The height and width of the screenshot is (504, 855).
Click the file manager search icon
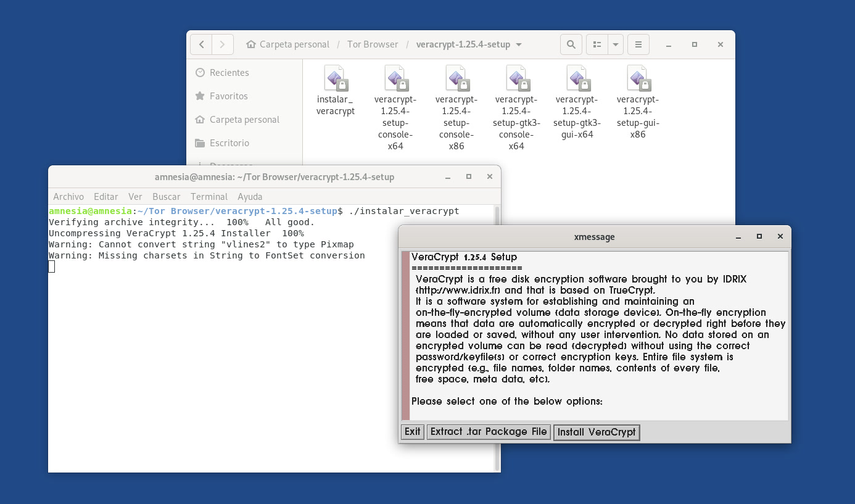tap(571, 44)
